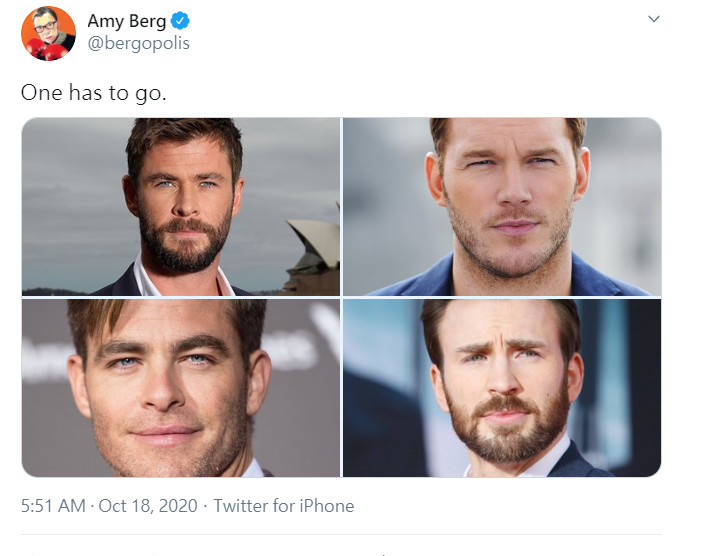View the bottom-right photo in the grid
This screenshot has height=556, width=711.
pos(502,388)
